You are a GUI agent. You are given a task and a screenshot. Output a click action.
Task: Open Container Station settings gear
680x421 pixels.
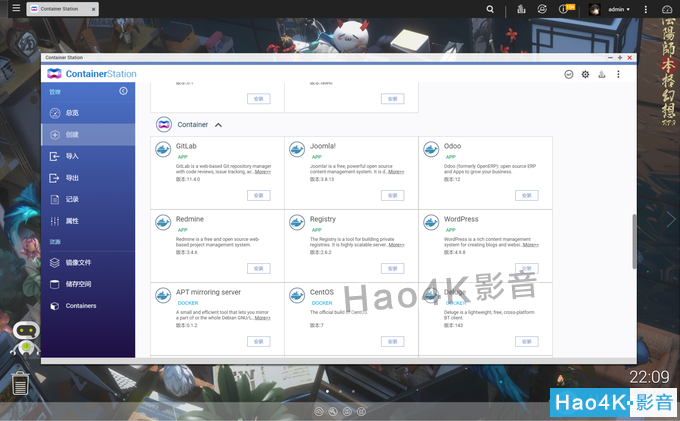point(585,74)
